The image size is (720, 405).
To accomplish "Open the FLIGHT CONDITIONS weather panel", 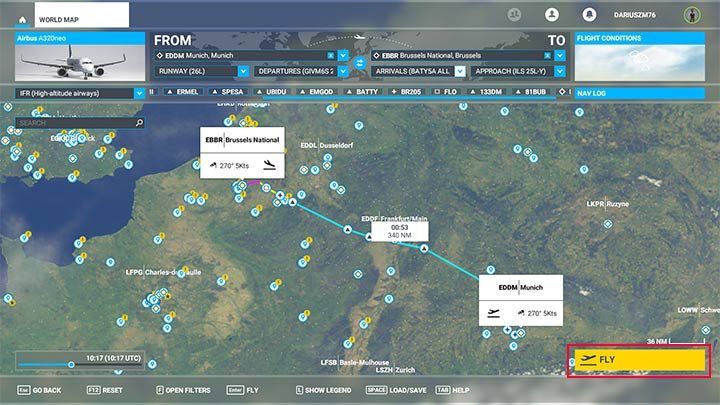I will 640,56.
